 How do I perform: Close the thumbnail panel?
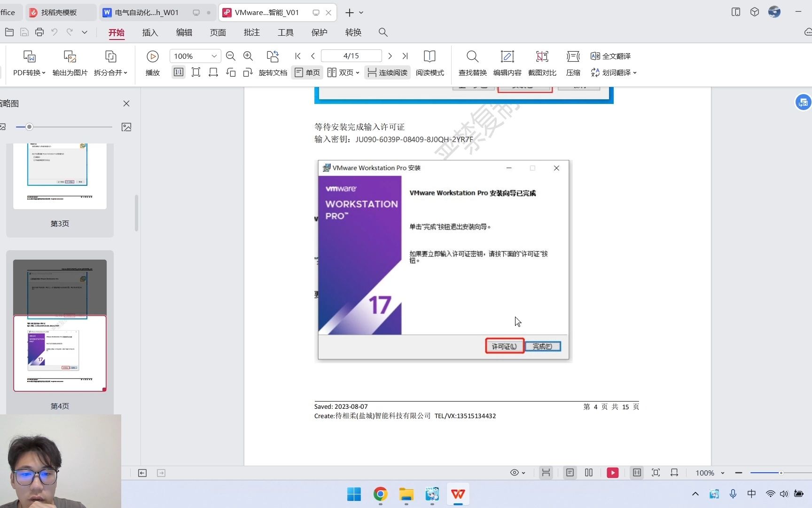click(126, 103)
